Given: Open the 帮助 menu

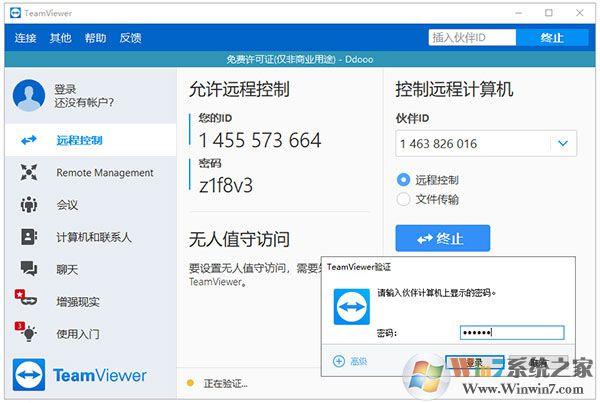Looking at the screenshot, I should [x=95, y=38].
